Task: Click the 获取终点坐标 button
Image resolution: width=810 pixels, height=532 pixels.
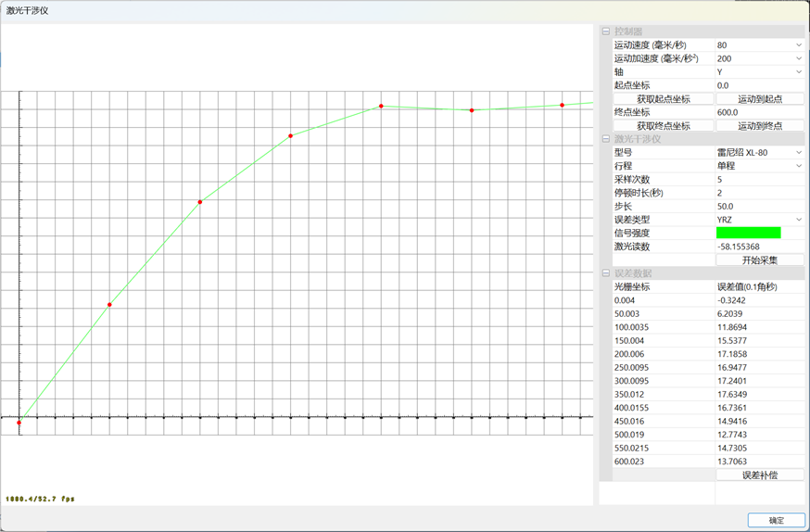Action: click(x=663, y=126)
